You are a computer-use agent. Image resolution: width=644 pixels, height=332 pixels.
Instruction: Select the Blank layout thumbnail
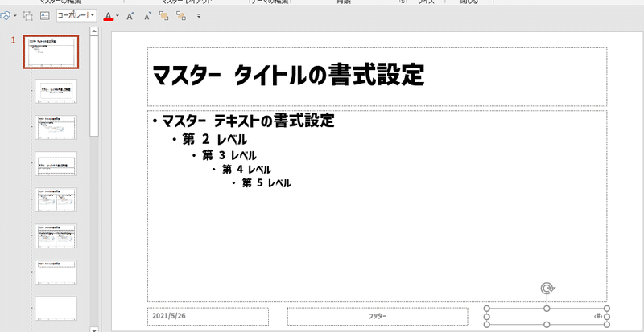[x=56, y=308]
